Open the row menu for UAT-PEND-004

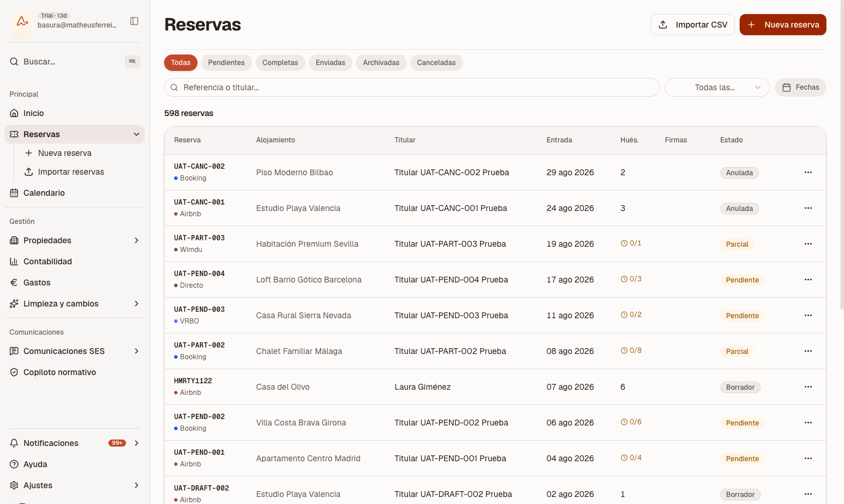coord(808,280)
